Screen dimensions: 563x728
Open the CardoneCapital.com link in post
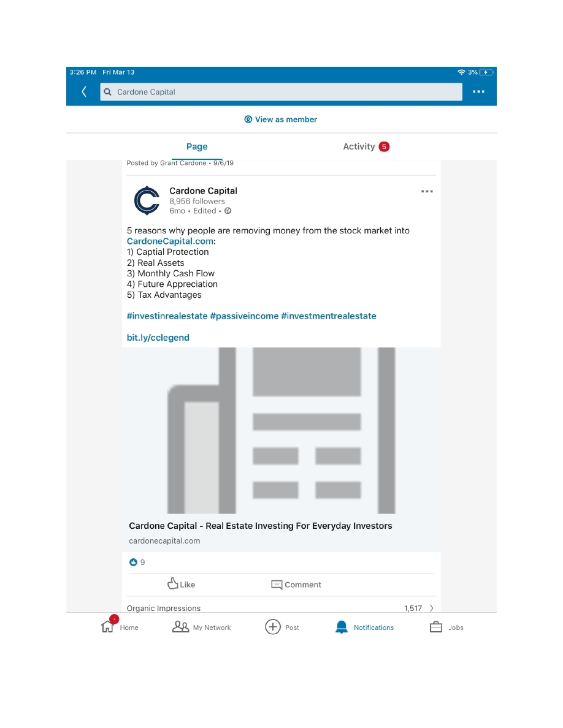click(170, 241)
